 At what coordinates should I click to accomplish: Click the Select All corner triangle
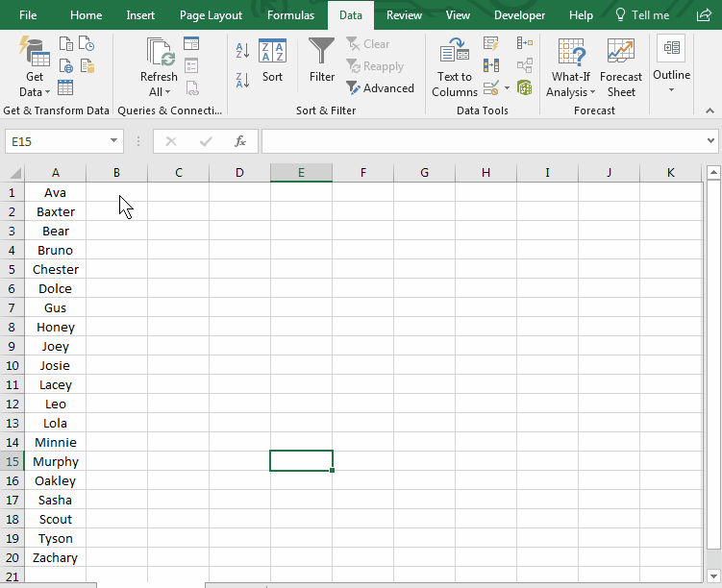[x=13, y=173]
